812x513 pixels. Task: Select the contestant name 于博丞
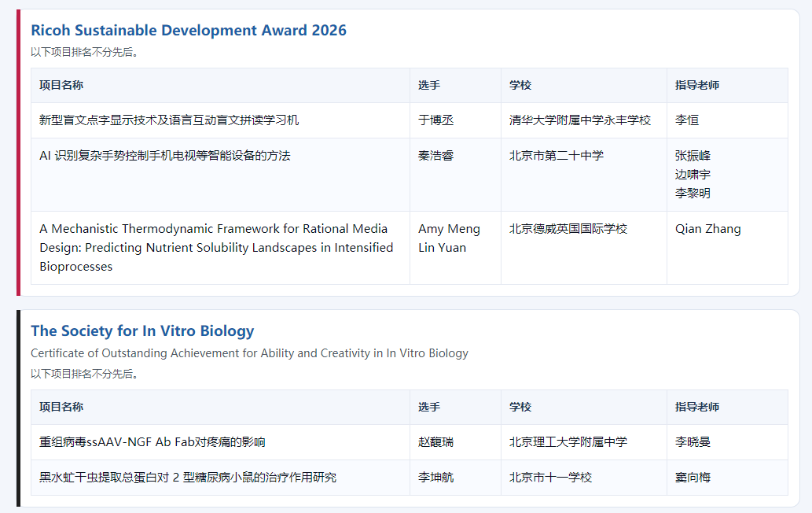tap(435, 120)
